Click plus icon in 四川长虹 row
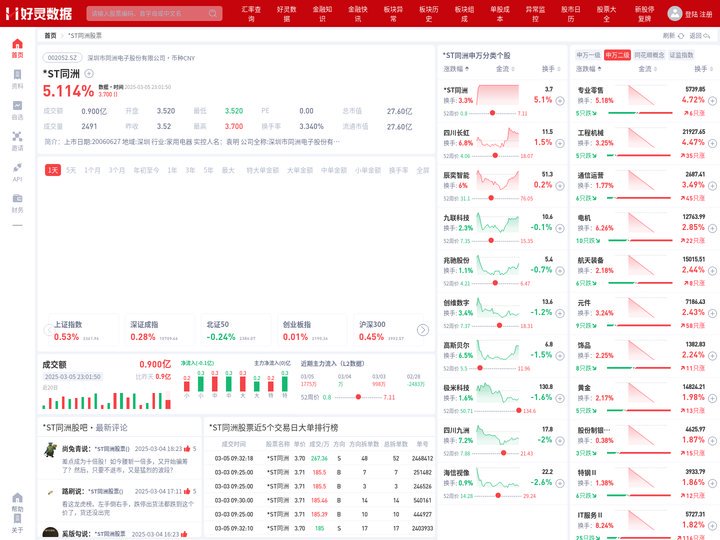This screenshot has width=720, height=540. coord(560,143)
